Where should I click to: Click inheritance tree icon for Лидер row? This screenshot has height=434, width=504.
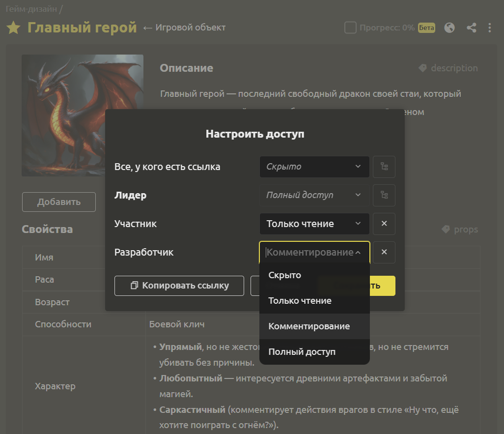point(384,195)
